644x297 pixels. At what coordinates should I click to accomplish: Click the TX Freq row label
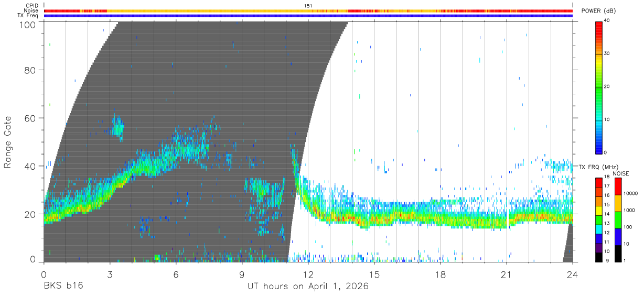pos(28,15)
